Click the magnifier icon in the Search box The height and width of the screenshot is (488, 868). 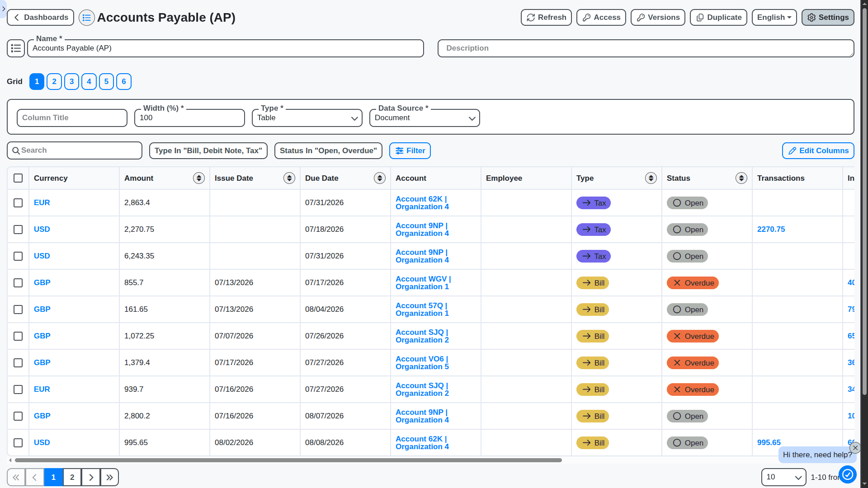click(16, 150)
